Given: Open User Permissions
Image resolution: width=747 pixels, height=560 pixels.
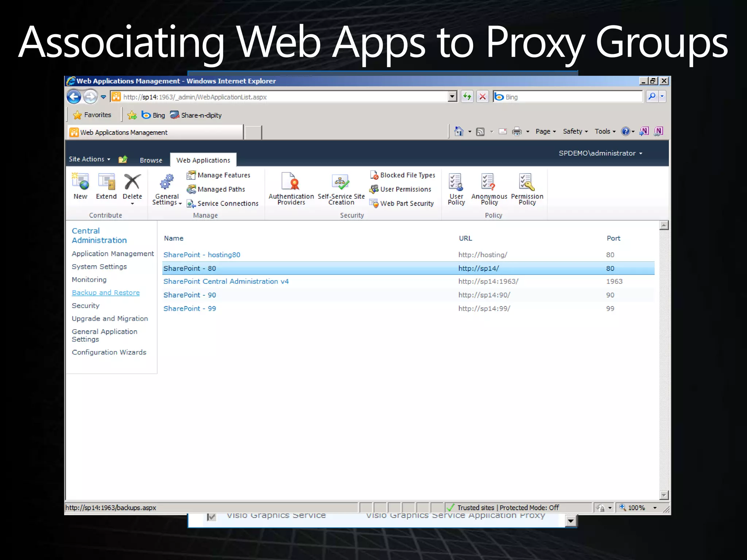Looking at the screenshot, I should (400, 189).
